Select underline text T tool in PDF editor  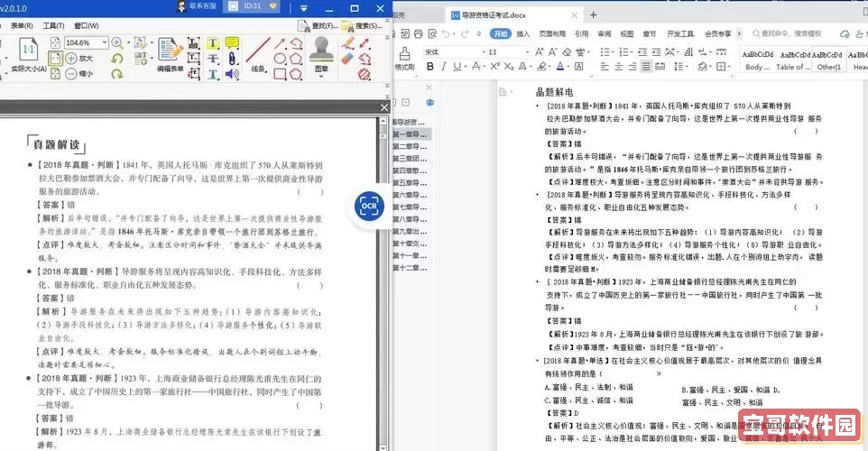[213, 74]
